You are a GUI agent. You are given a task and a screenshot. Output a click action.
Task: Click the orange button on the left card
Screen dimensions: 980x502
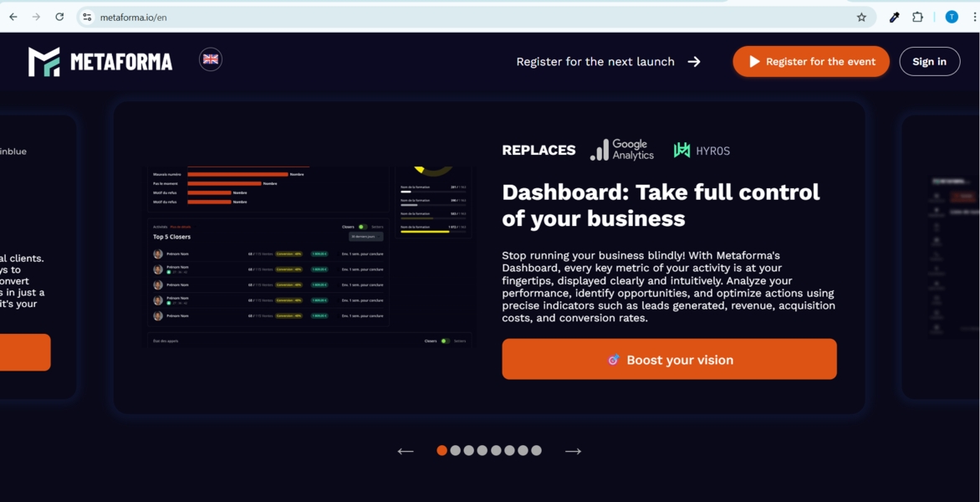(x=25, y=352)
